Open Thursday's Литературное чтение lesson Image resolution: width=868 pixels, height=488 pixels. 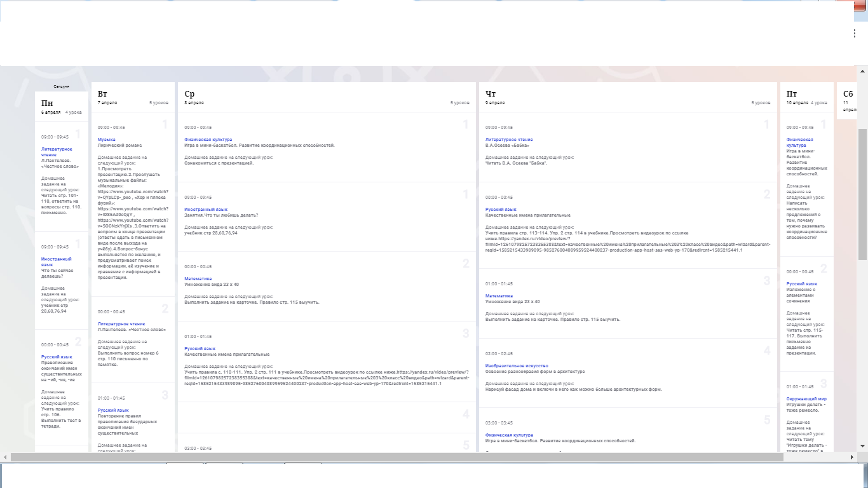509,139
